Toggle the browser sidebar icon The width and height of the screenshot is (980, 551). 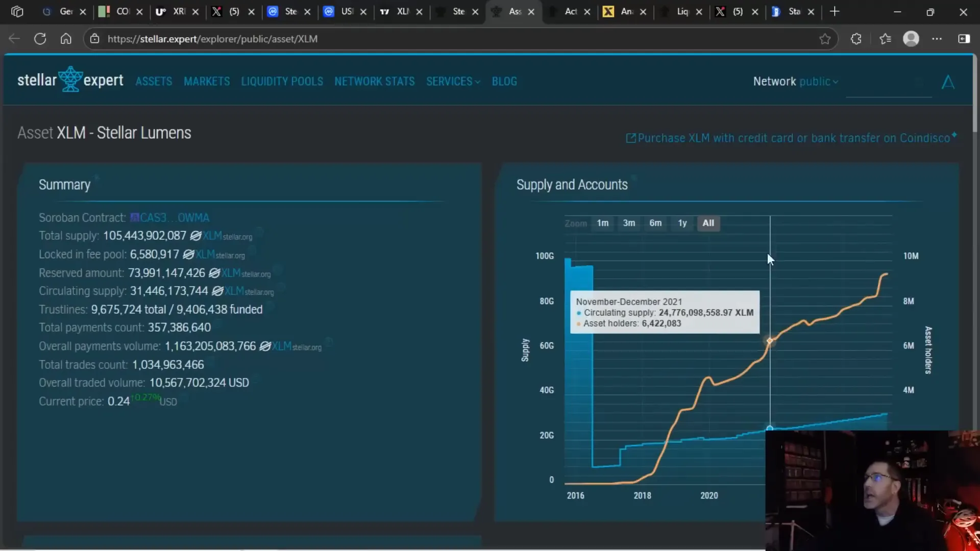point(964,39)
